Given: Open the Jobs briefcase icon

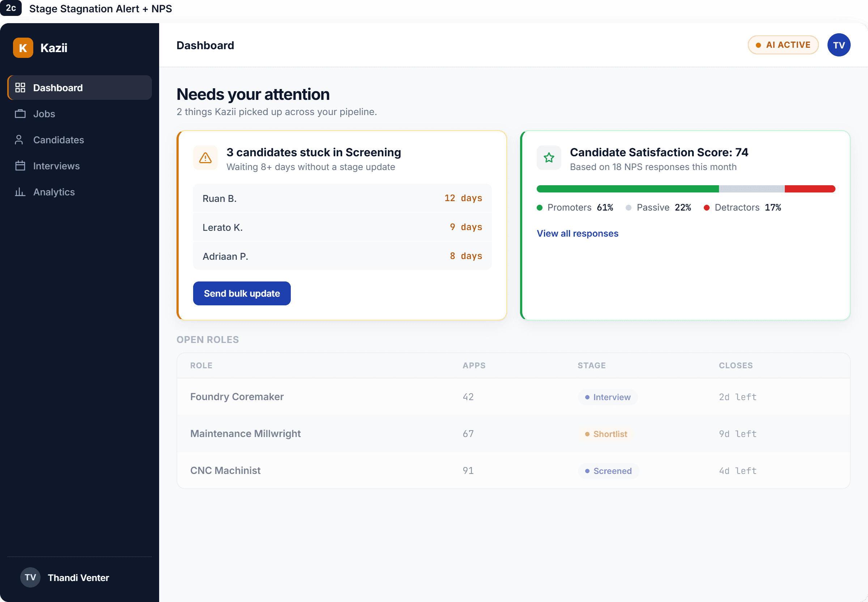Looking at the screenshot, I should (x=20, y=114).
